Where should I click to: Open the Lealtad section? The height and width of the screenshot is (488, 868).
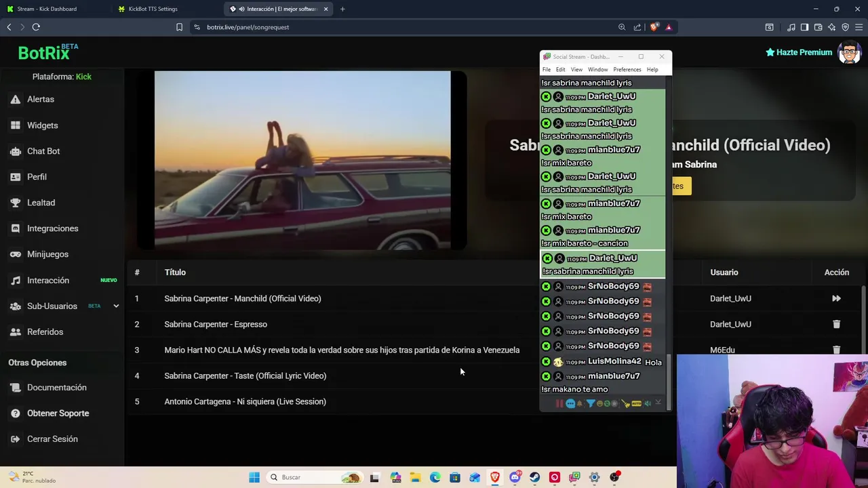[41, 203]
